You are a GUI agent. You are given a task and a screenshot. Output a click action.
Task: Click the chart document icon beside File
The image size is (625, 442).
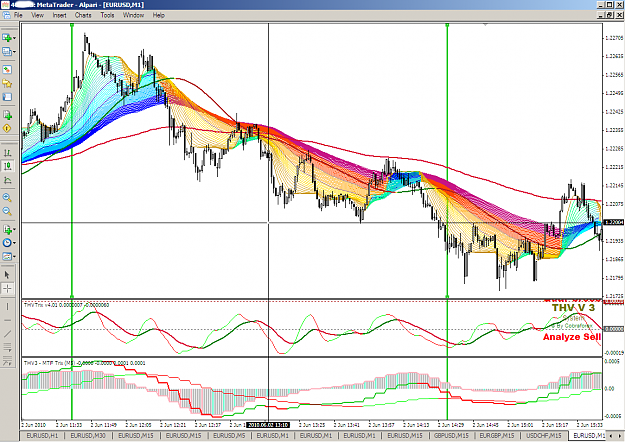[6, 15]
